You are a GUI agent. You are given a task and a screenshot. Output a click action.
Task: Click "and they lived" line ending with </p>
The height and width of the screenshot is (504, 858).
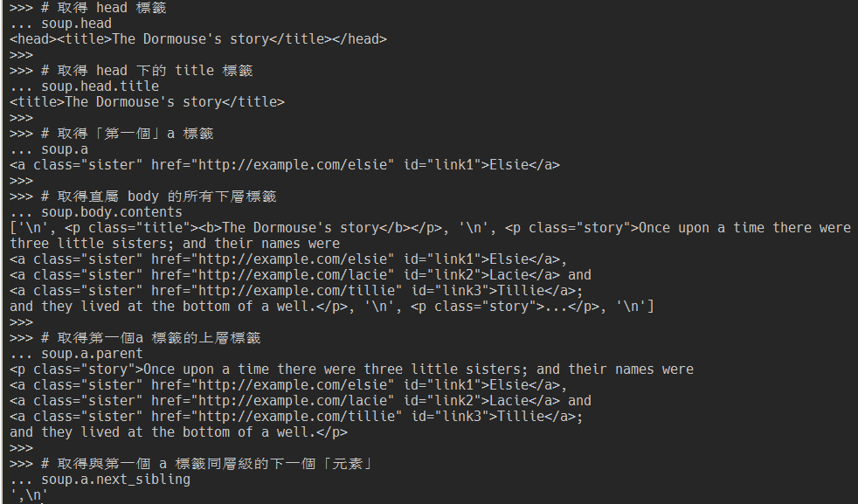[178, 432]
